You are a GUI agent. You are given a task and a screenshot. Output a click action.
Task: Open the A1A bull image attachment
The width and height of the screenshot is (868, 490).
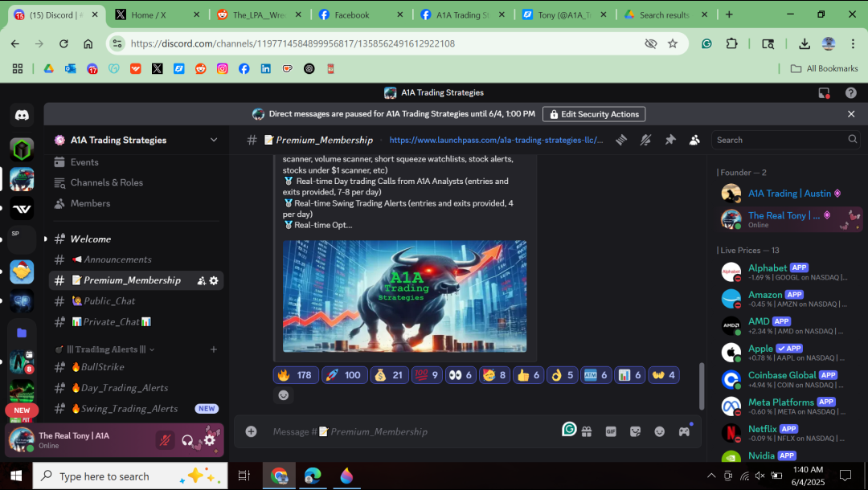point(404,296)
